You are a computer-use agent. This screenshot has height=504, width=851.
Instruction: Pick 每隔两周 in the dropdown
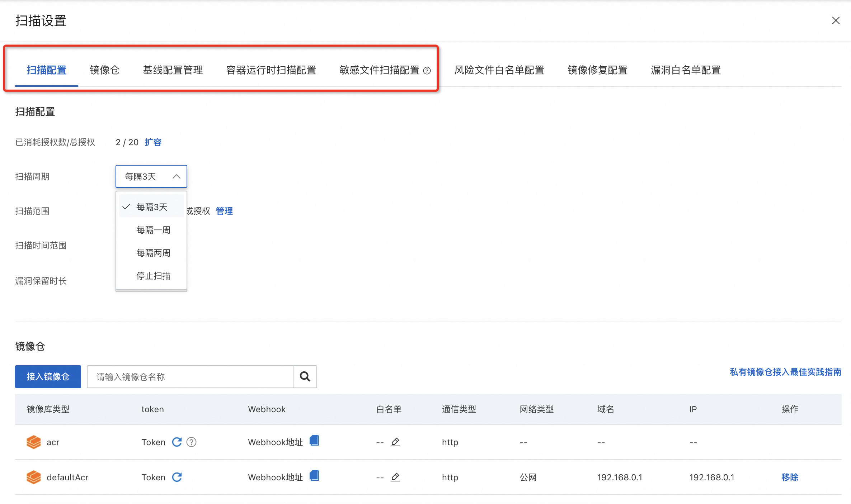click(153, 253)
